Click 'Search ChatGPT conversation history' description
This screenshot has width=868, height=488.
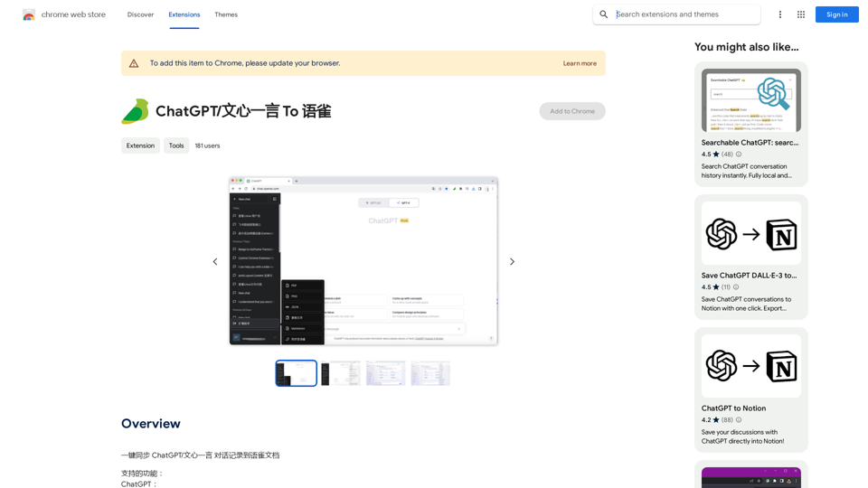pos(746,171)
